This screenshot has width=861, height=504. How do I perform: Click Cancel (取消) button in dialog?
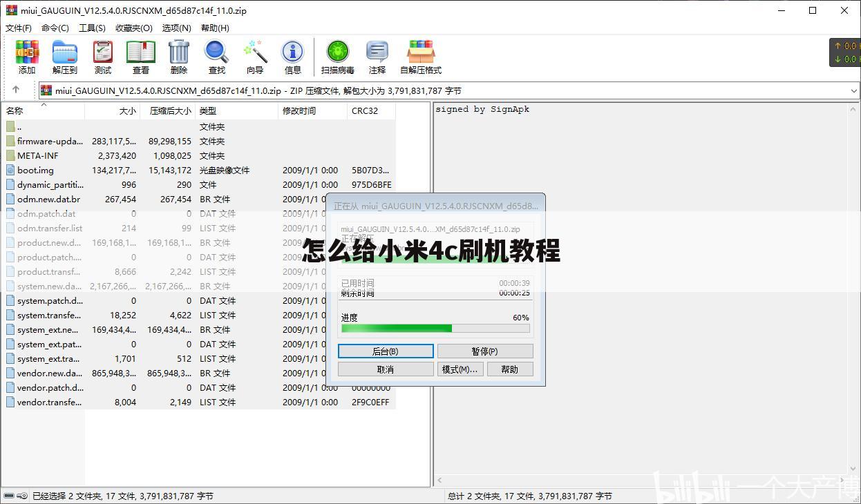(x=386, y=369)
